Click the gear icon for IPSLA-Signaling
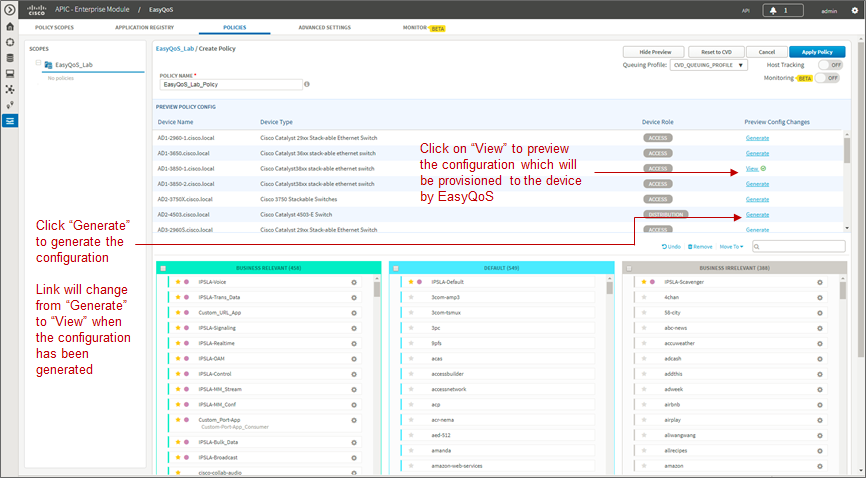 point(354,328)
